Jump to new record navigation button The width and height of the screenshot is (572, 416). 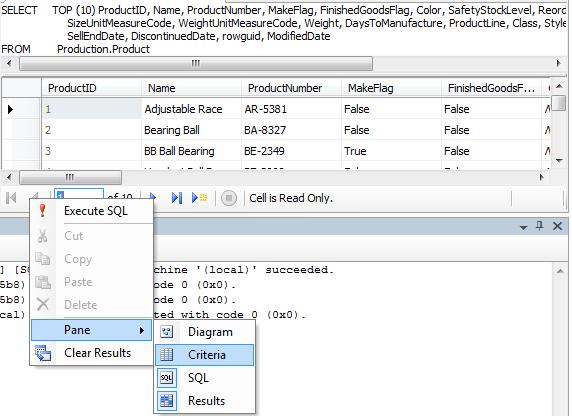coord(199,198)
